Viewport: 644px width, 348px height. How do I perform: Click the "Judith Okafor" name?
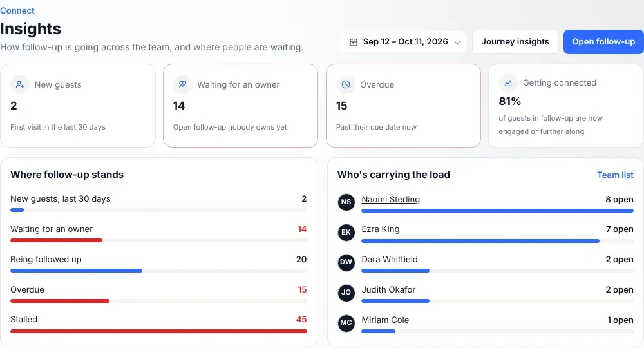(x=388, y=289)
